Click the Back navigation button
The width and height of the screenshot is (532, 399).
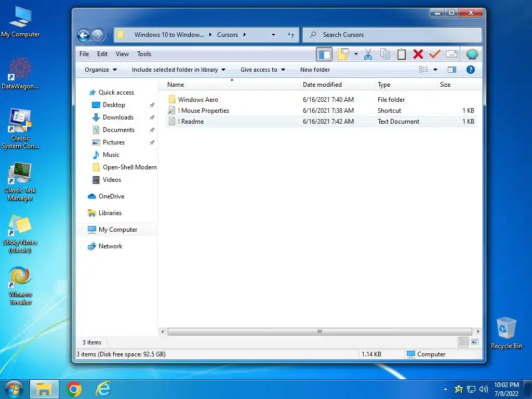[83, 35]
